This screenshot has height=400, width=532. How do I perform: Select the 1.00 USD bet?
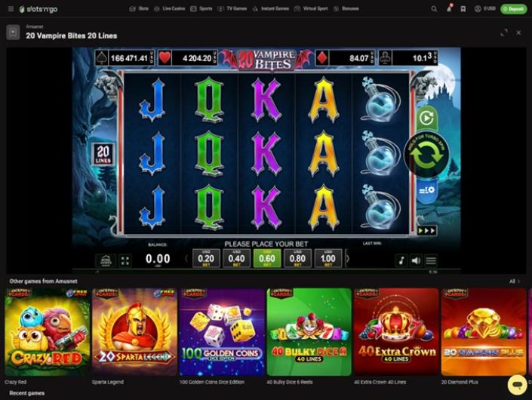(x=328, y=259)
